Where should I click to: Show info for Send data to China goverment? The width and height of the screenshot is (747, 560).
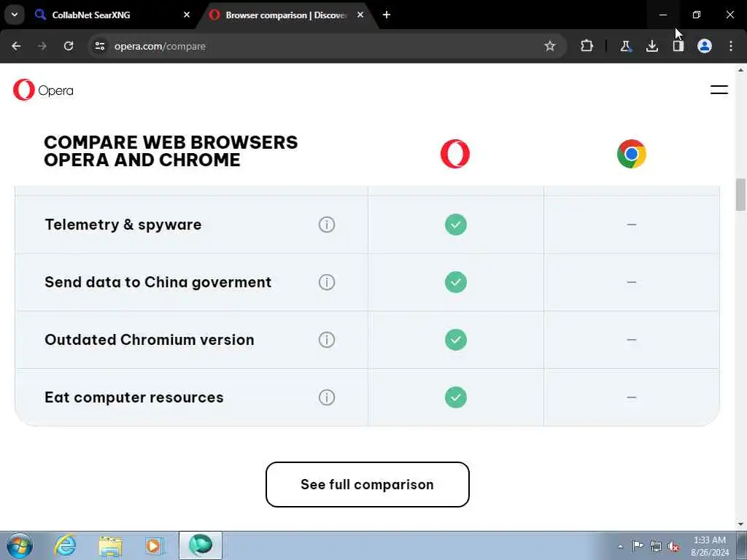point(327,282)
